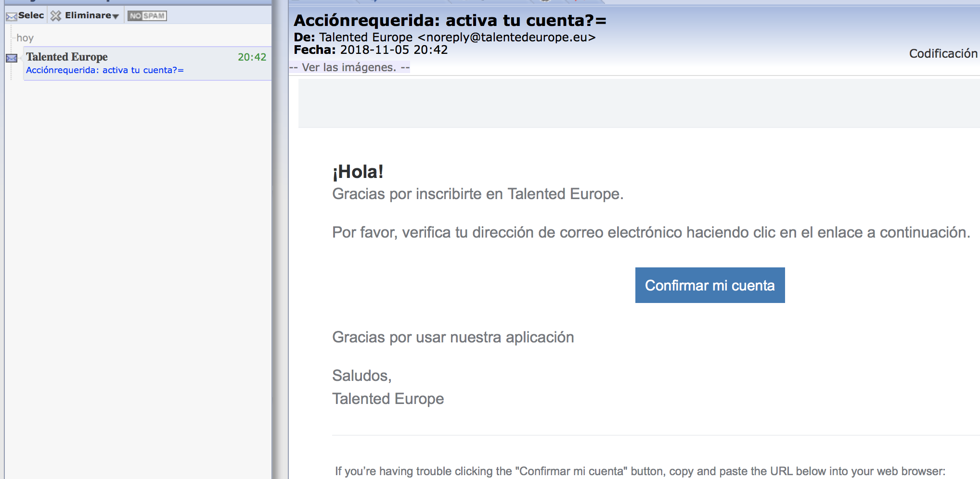Click the Talented Europe signature line
Screen dimensions: 980x479
[388, 399]
